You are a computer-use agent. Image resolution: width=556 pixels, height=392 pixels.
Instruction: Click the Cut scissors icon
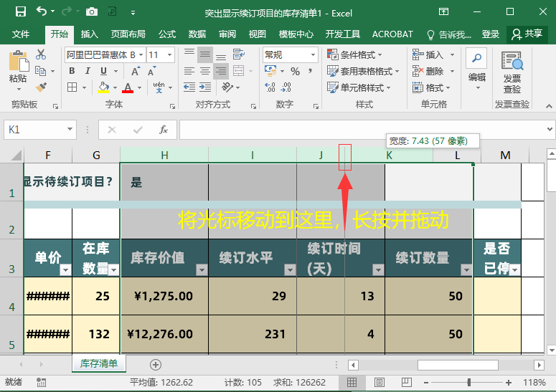(41, 54)
